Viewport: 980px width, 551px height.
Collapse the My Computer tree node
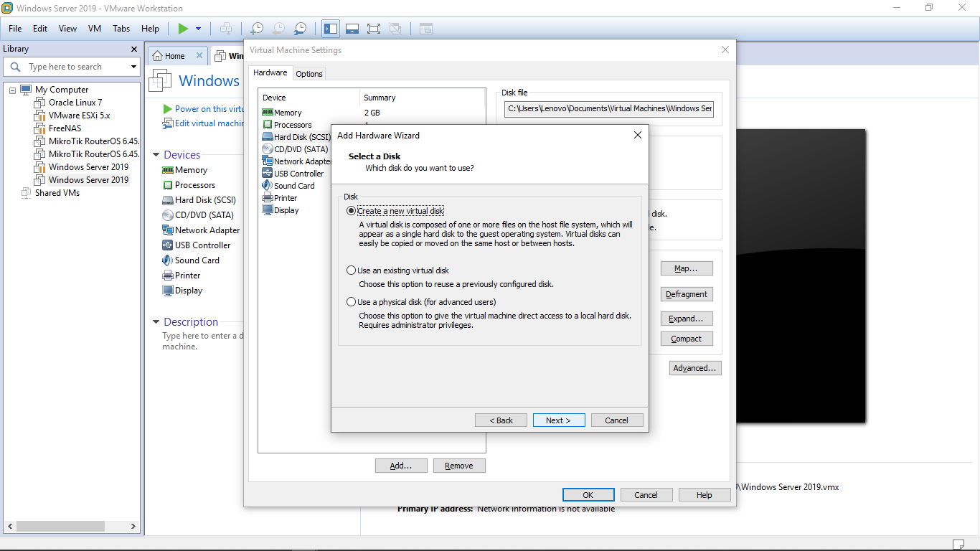(x=11, y=89)
